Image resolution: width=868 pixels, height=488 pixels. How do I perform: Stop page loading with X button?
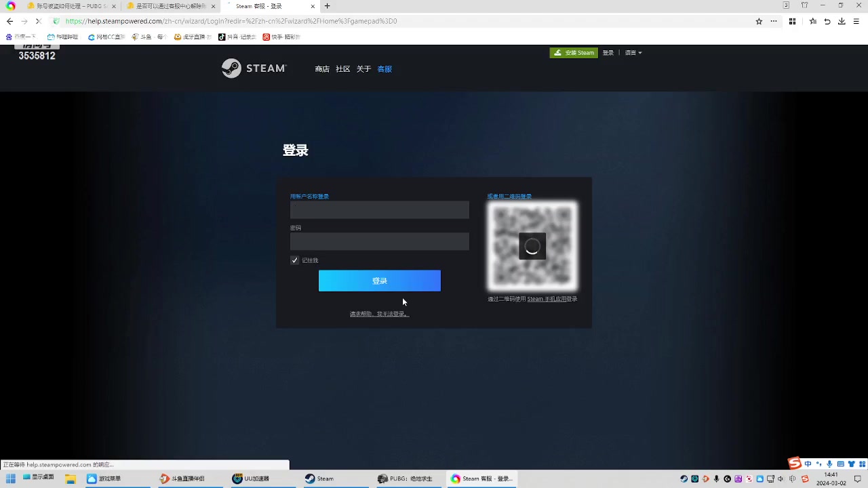tap(39, 21)
